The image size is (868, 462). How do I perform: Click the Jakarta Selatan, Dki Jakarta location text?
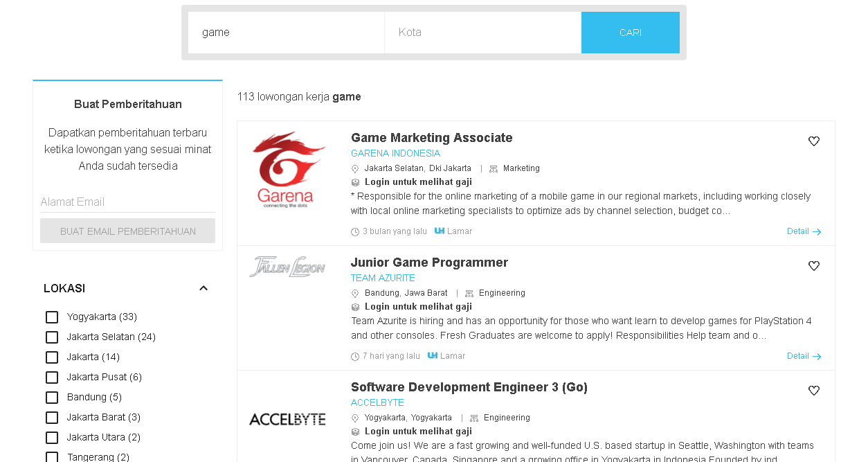coord(418,168)
